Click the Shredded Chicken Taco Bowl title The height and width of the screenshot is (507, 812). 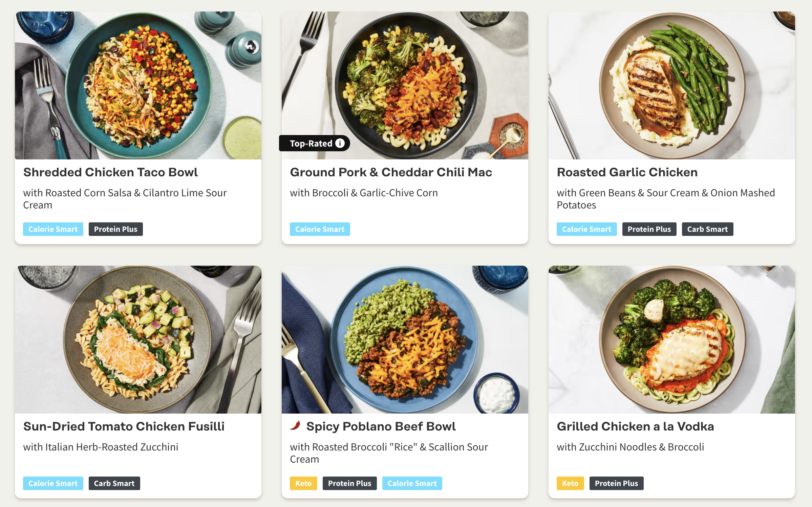click(x=110, y=172)
